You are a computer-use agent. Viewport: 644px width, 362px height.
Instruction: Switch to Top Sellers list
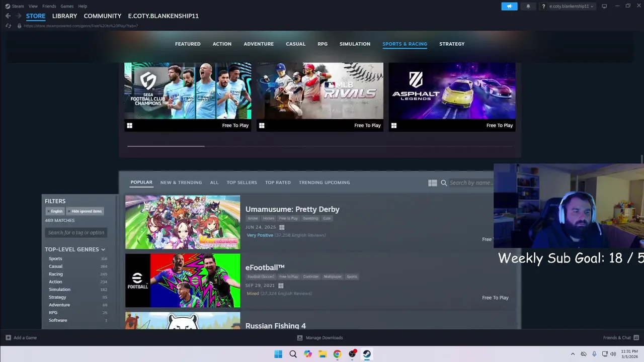242,183
